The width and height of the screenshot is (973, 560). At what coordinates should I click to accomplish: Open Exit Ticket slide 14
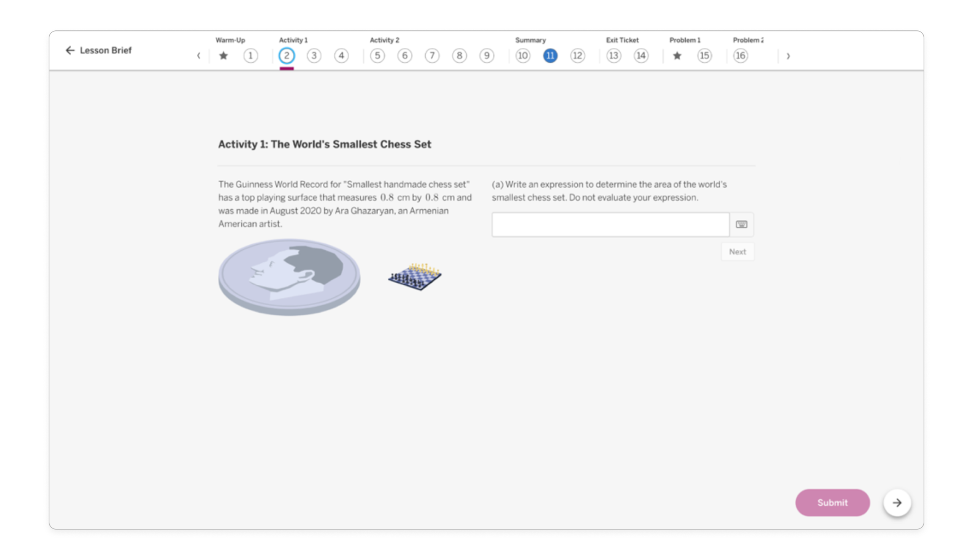[x=641, y=56]
